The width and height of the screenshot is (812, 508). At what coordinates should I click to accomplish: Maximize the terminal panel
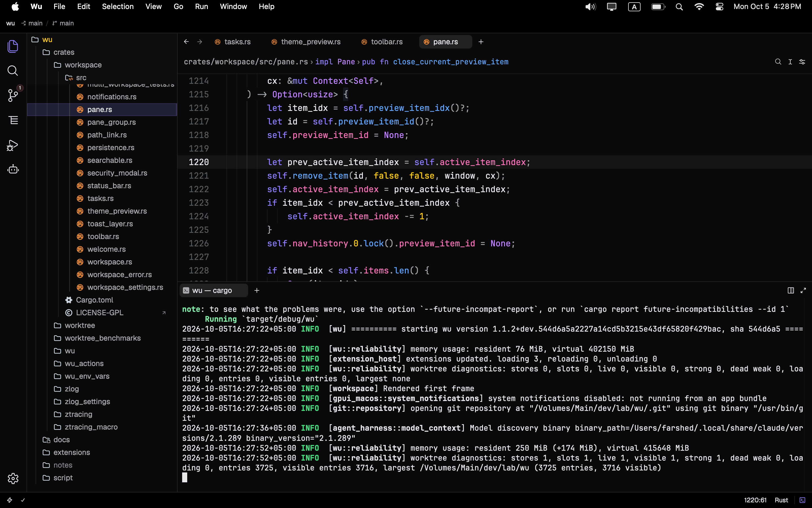[x=803, y=290]
